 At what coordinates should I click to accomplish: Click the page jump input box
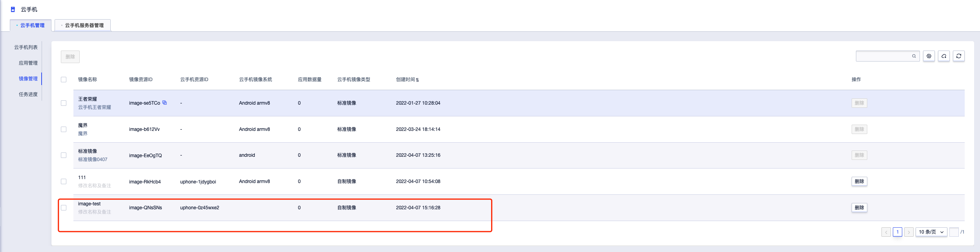[954, 232]
